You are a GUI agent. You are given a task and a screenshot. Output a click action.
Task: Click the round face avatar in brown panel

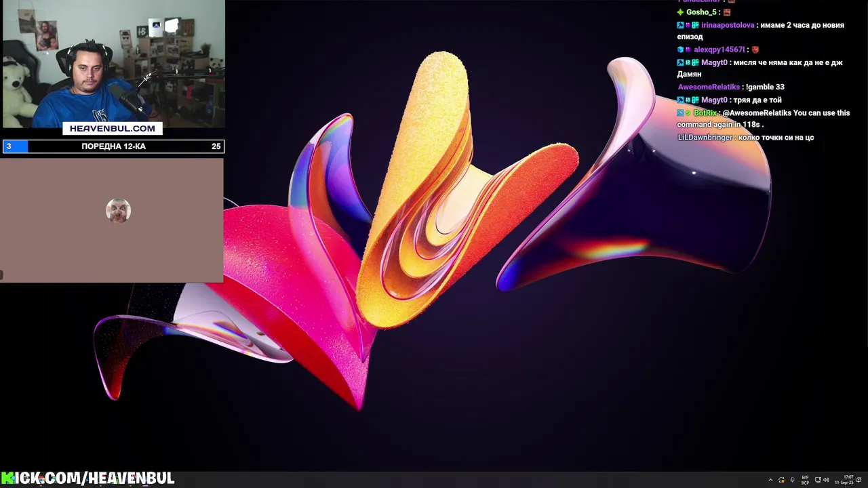[118, 211]
